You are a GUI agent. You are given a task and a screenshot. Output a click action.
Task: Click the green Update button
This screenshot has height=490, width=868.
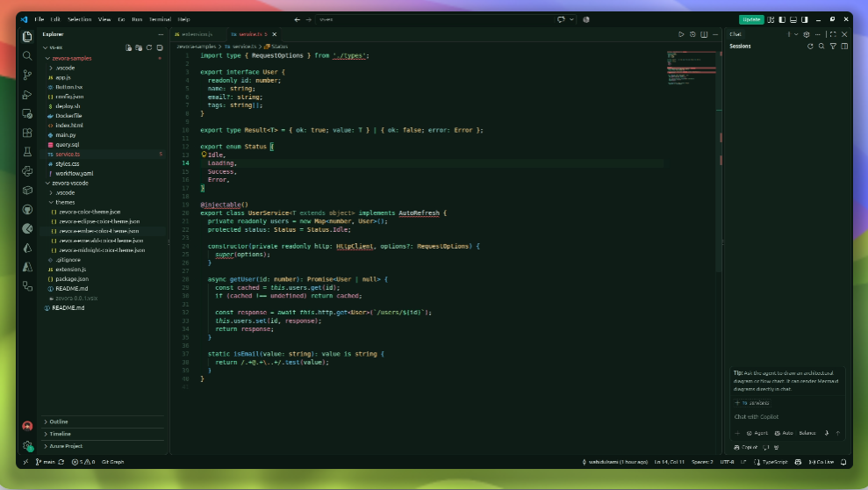(x=751, y=19)
